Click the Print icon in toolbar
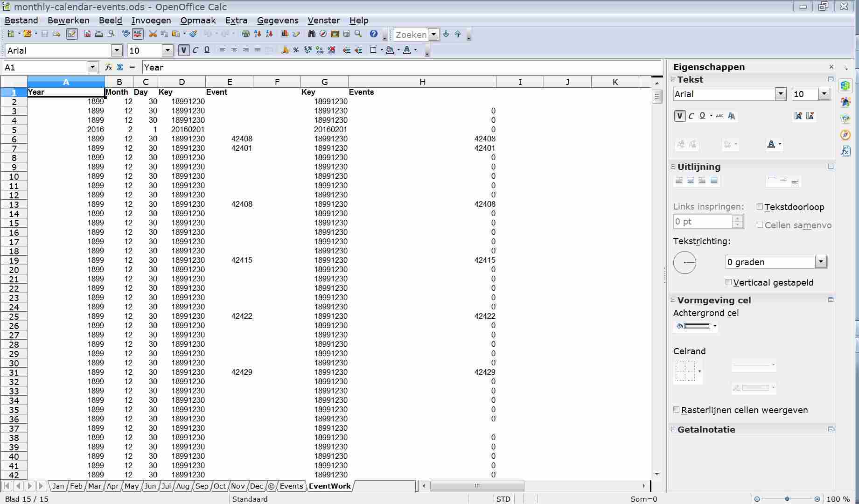Viewport: 859px width, 504px height. [x=99, y=34]
